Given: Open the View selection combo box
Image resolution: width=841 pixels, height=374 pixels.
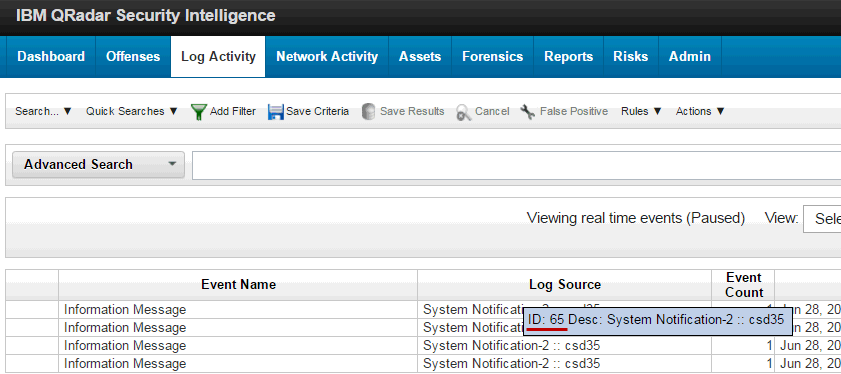Looking at the screenshot, I should 822,218.
